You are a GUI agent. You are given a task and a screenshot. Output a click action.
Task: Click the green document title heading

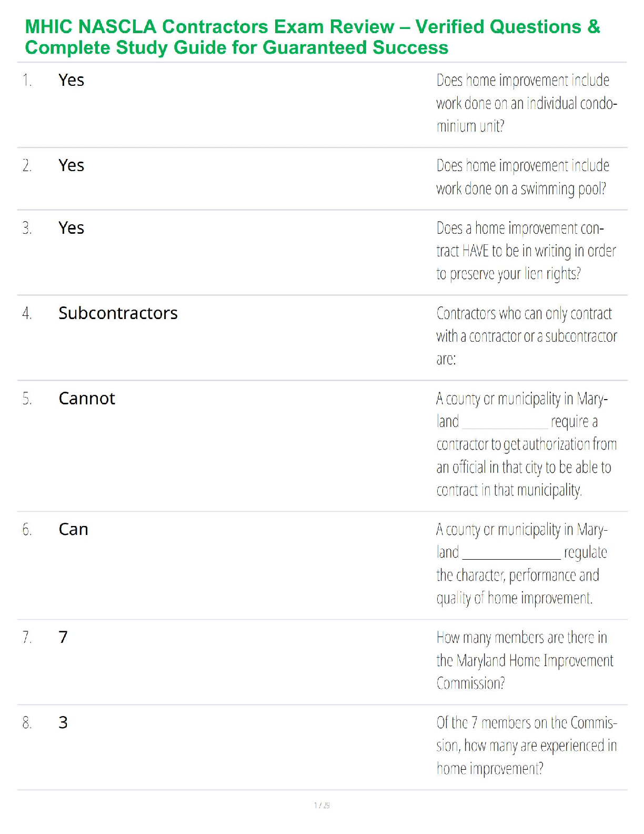[313, 37]
